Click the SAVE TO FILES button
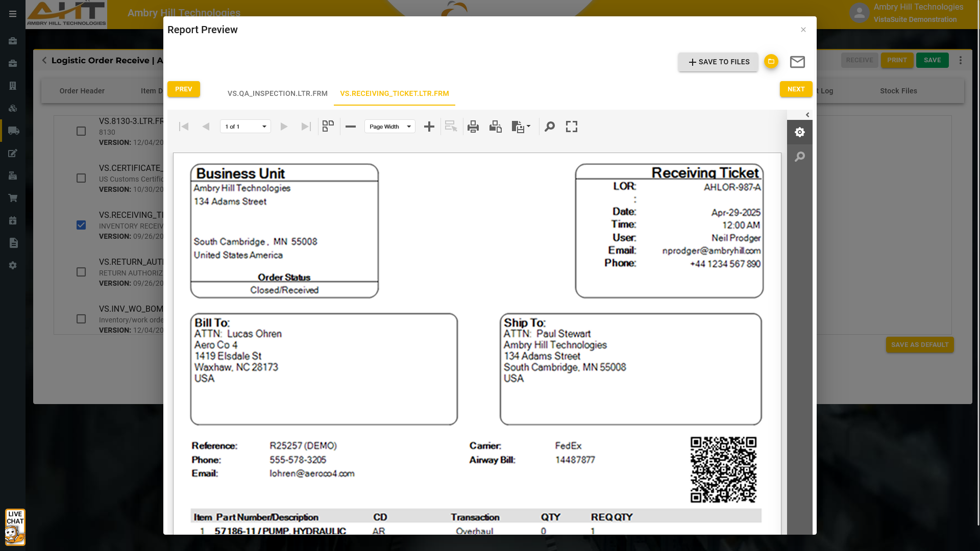This screenshot has width=980, height=551. coord(718,62)
